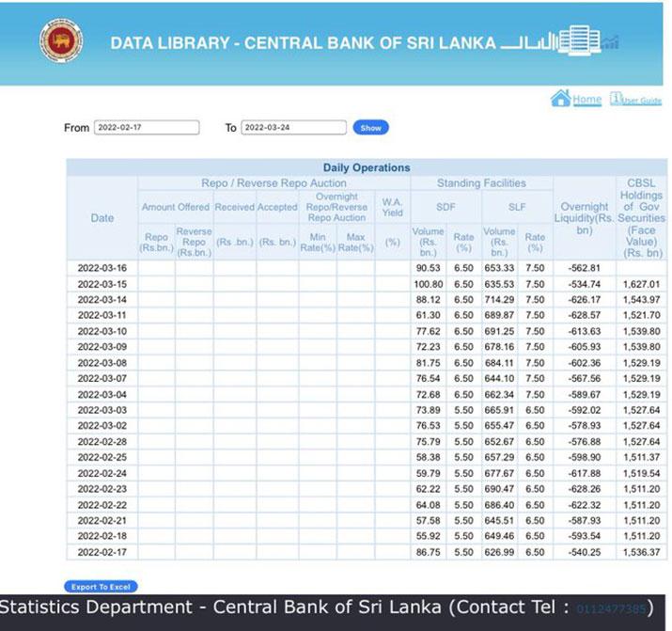Click SDF volume value 55.92

[429, 536]
